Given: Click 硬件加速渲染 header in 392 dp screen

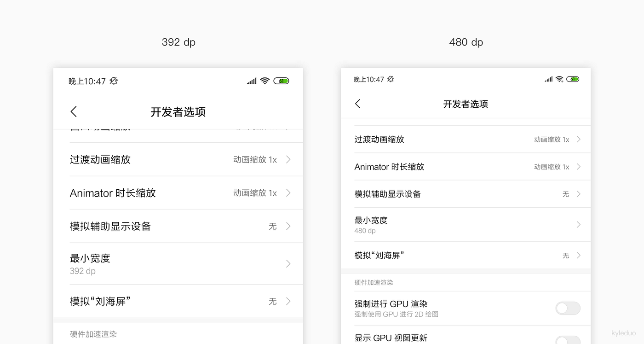Looking at the screenshot, I should [x=93, y=334].
